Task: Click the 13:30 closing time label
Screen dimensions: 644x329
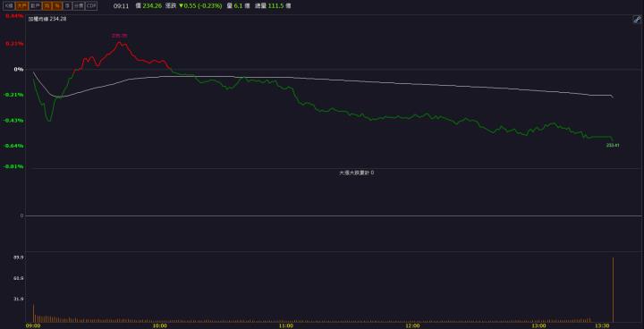Action: (603, 325)
